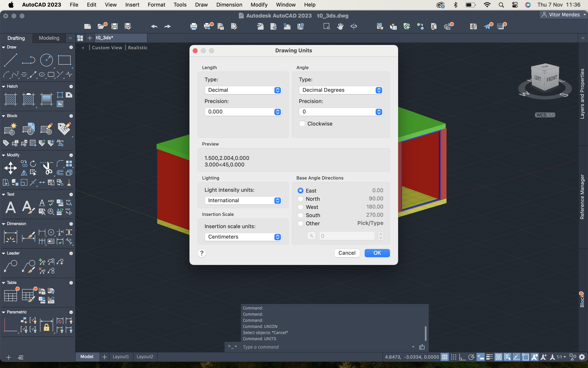Click the Custom View label

[107, 48]
